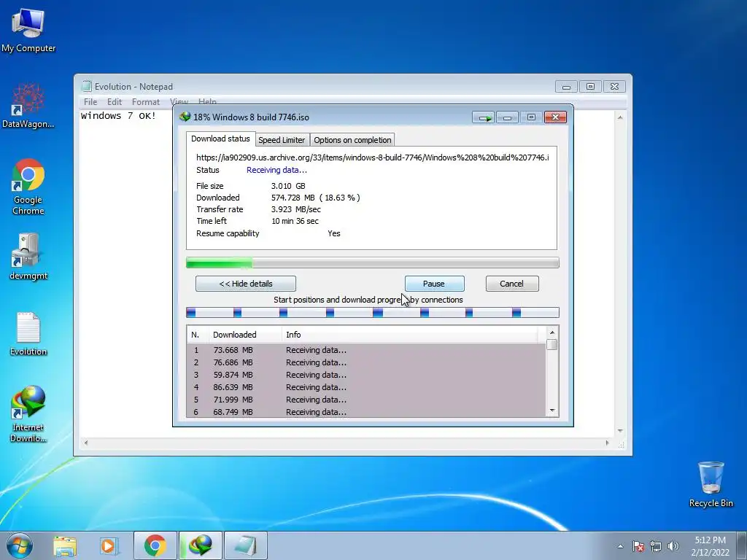This screenshot has height=560, width=747.
Task: Click the connections list scrollbar thumb
Action: pos(552,344)
